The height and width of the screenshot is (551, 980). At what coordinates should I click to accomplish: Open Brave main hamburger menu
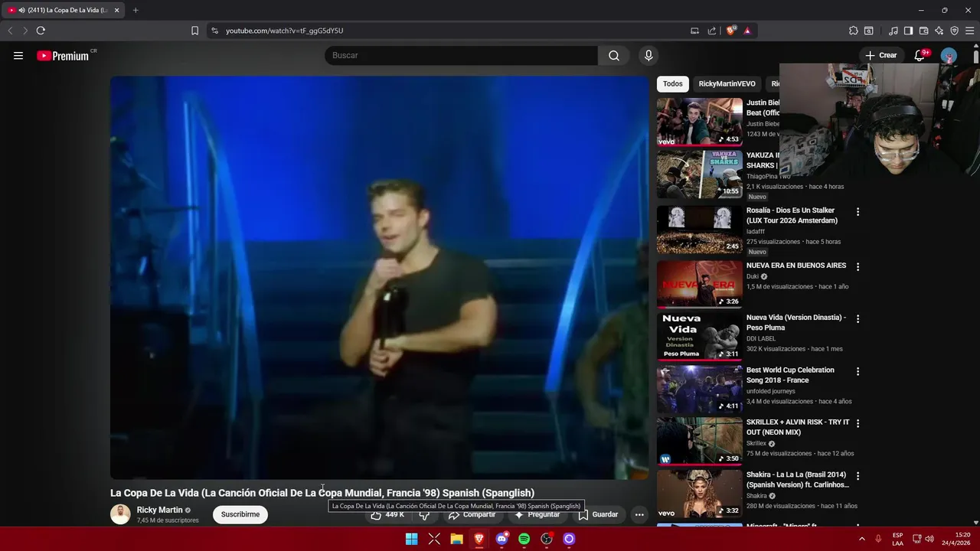pos(970,31)
